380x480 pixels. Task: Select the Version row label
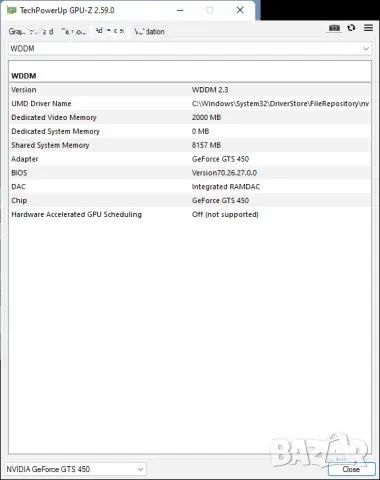[24, 90]
